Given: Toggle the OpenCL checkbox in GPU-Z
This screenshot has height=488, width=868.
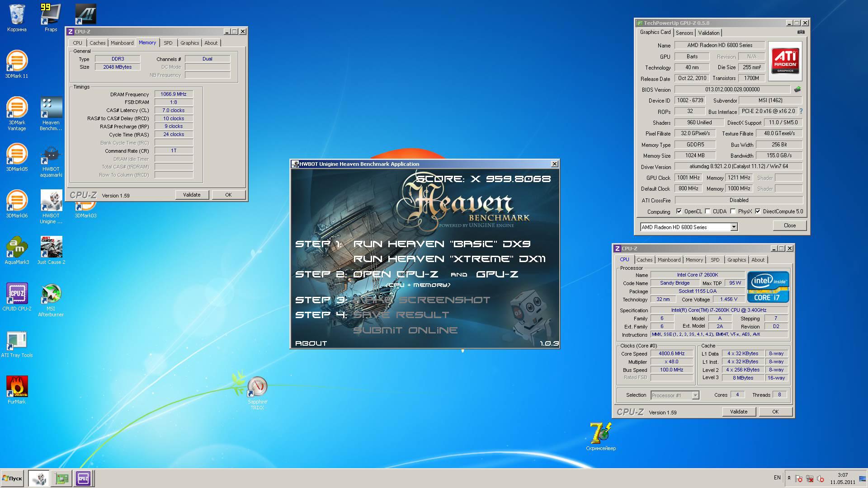Looking at the screenshot, I should (679, 211).
